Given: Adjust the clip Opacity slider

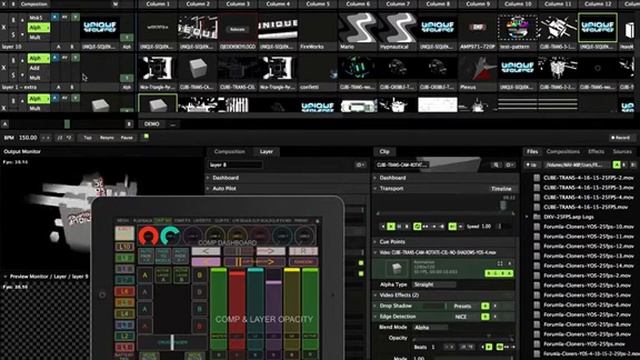Looking at the screenshot, I should click(463, 338).
